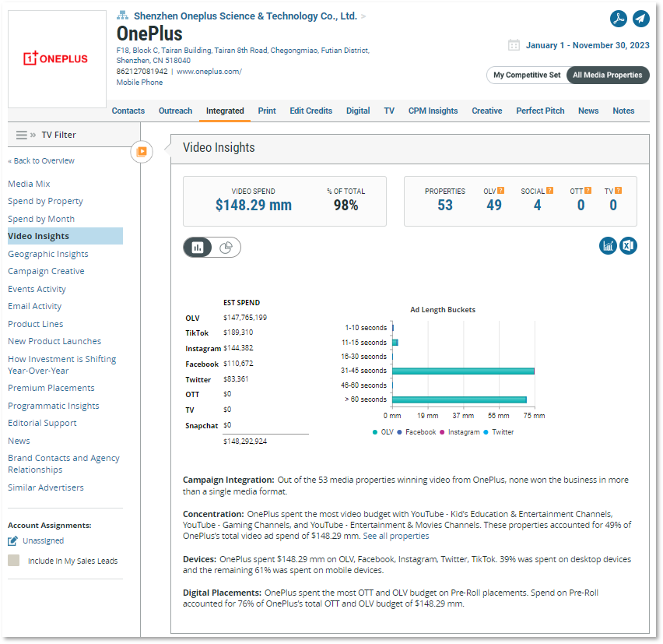Open How Investment is Shifting Year-Over-Year

pyautogui.click(x=62, y=364)
